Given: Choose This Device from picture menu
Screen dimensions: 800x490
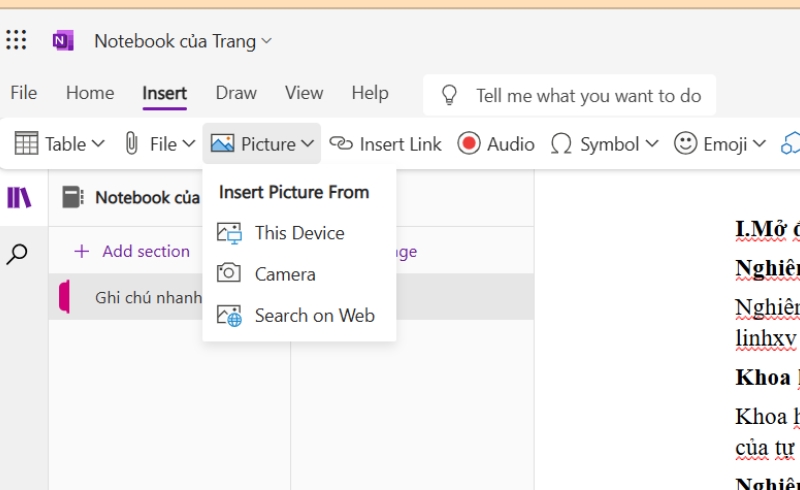Looking at the screenshot, I should (299, 233).
